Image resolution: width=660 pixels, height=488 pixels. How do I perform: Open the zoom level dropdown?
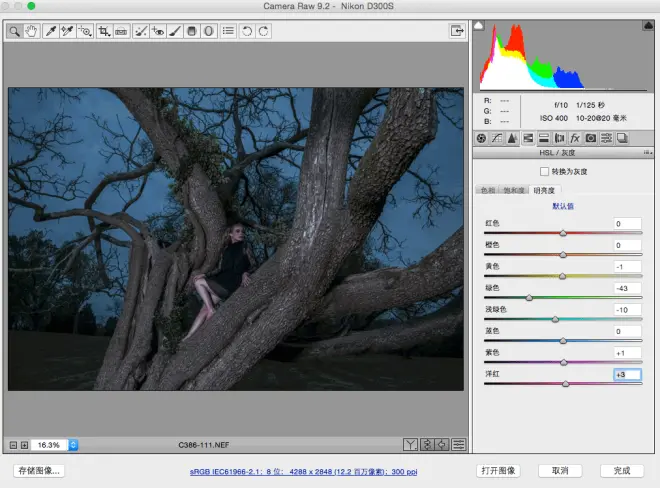click(x=73, y=445)
